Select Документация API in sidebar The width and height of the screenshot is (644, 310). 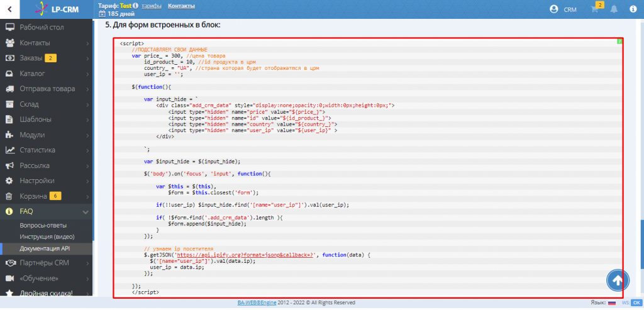click(x=45, y=248)
